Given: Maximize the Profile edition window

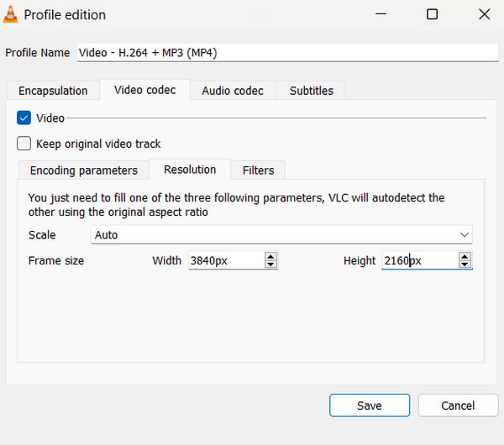Looking at the screenshot, I should tap(432, 14).
